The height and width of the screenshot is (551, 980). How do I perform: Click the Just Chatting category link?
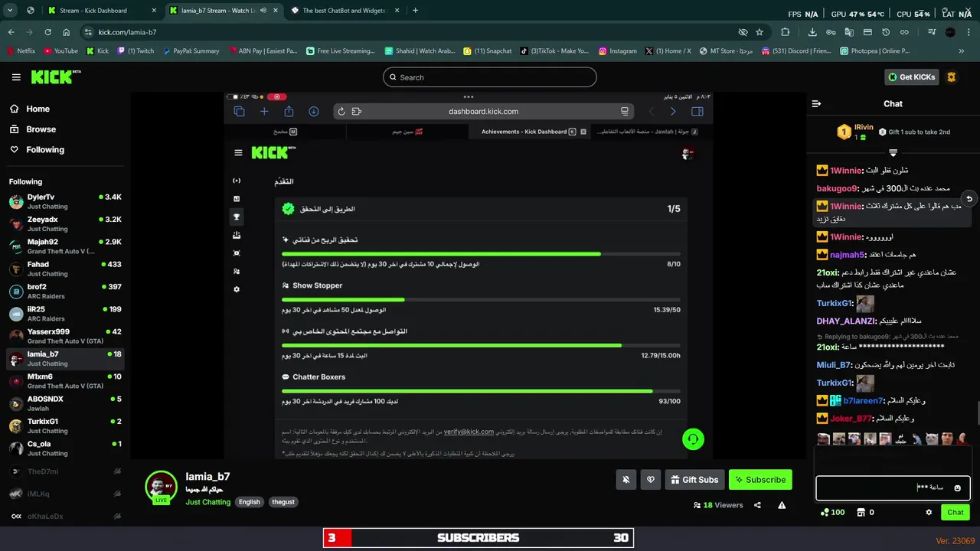point(207,502)
